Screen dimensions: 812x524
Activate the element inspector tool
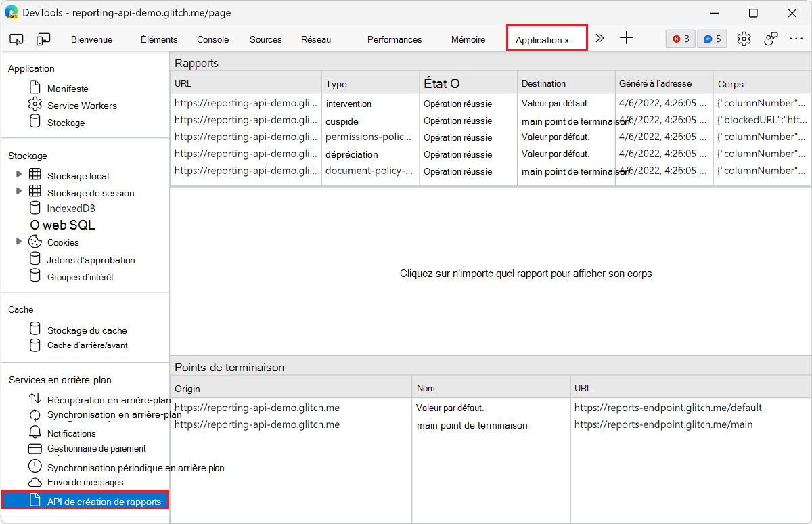pyautogui.click(x=16, y=39)
